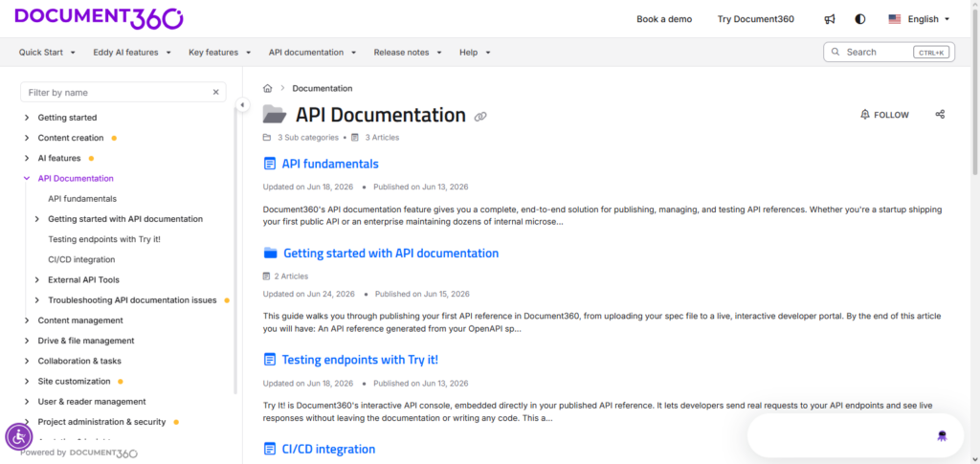Select External API Tools tree item

pyautogui.click(x=84, y=279)
